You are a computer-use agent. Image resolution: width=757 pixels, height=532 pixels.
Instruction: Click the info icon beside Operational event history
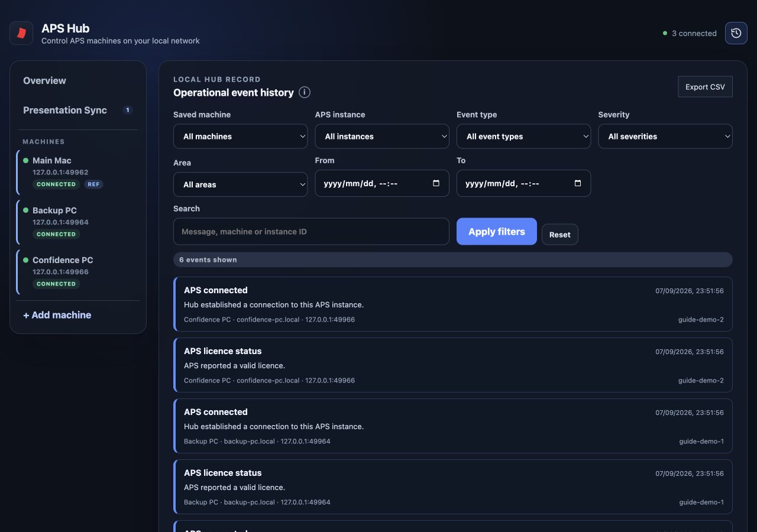point(305,92)
